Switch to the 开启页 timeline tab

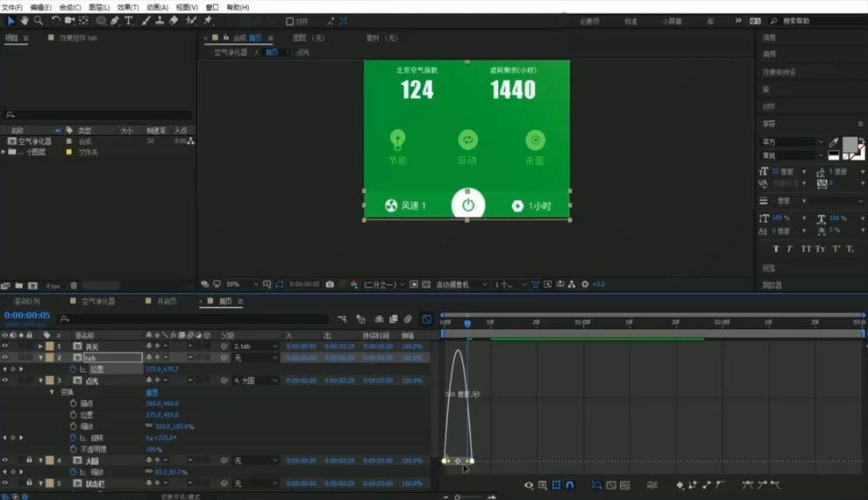167,301
